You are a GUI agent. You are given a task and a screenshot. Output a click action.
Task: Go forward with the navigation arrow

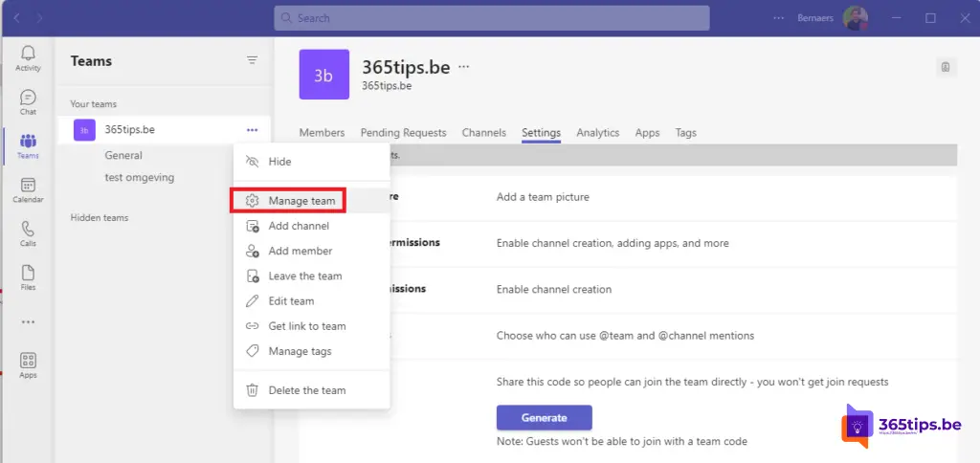tap(39, 18)
